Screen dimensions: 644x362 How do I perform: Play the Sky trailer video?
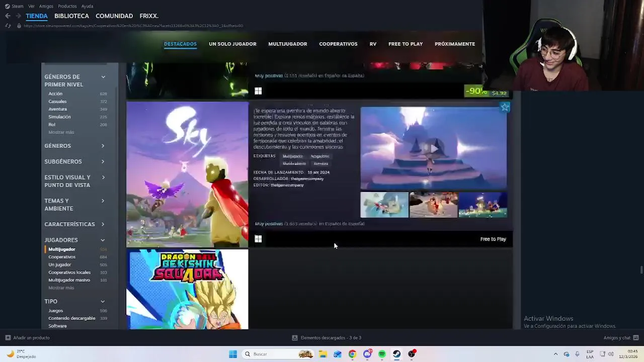pyautogui.click(x=433, y=148)
